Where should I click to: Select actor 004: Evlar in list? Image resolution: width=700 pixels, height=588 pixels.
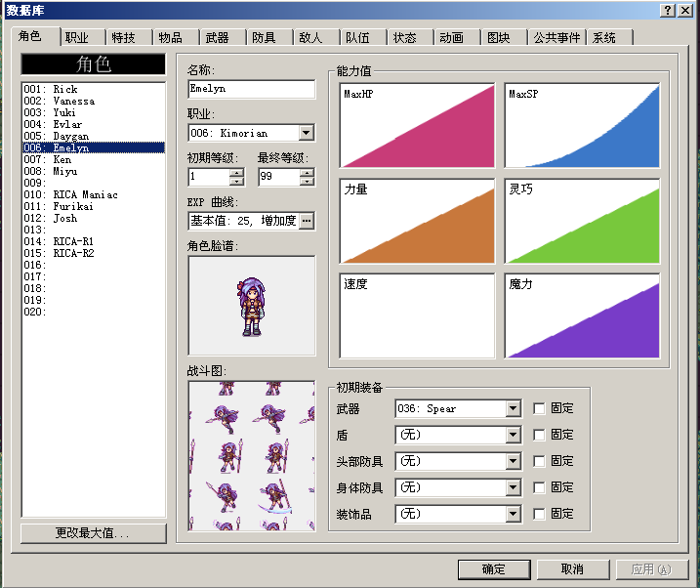tap(94, 125)
